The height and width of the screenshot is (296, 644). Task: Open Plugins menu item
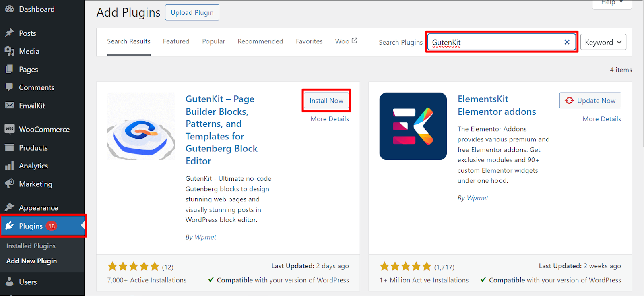coord(42,226)
